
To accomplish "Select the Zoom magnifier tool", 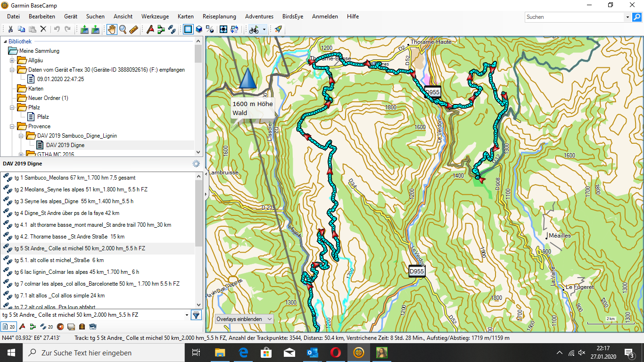I will 123,29.
